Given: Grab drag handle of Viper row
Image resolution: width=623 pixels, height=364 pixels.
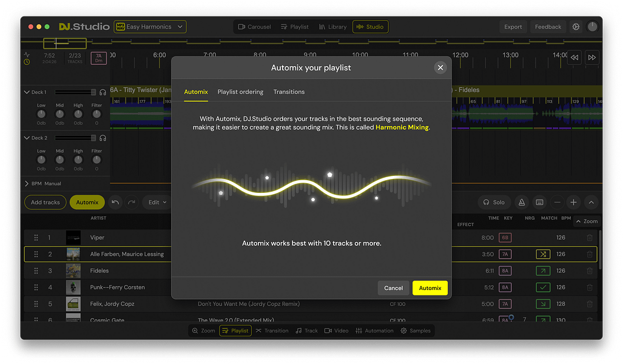Looking at the screenshot, I should pos(36,238).
